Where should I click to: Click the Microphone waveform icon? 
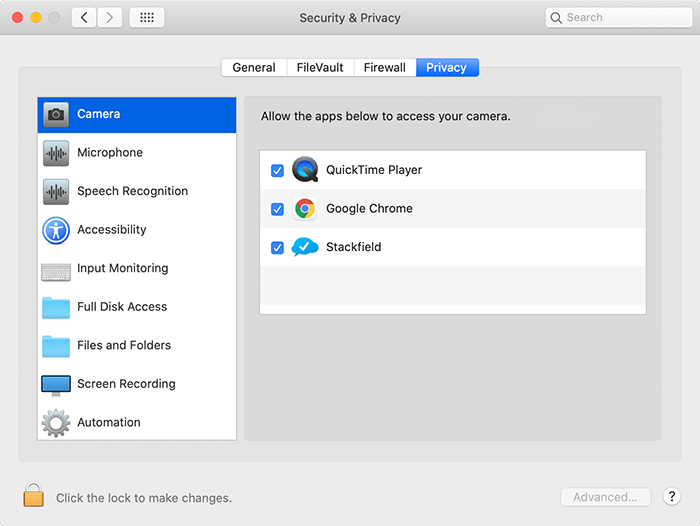tap(56, 153)
